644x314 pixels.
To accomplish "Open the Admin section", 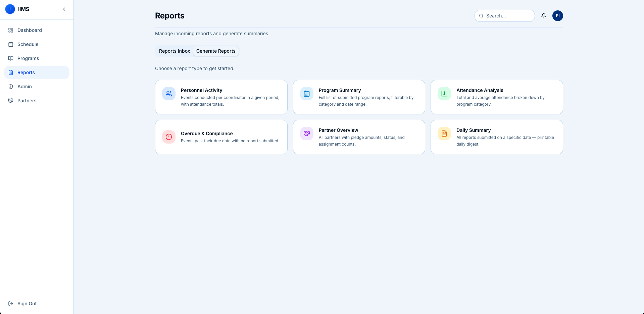I will coord(24,87).
